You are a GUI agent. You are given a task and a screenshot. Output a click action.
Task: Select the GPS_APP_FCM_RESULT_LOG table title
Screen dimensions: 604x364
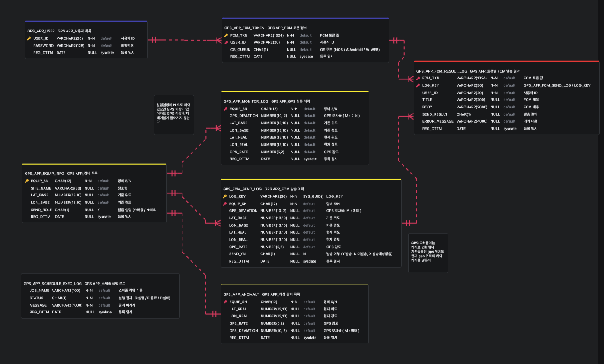click(441, 71)
